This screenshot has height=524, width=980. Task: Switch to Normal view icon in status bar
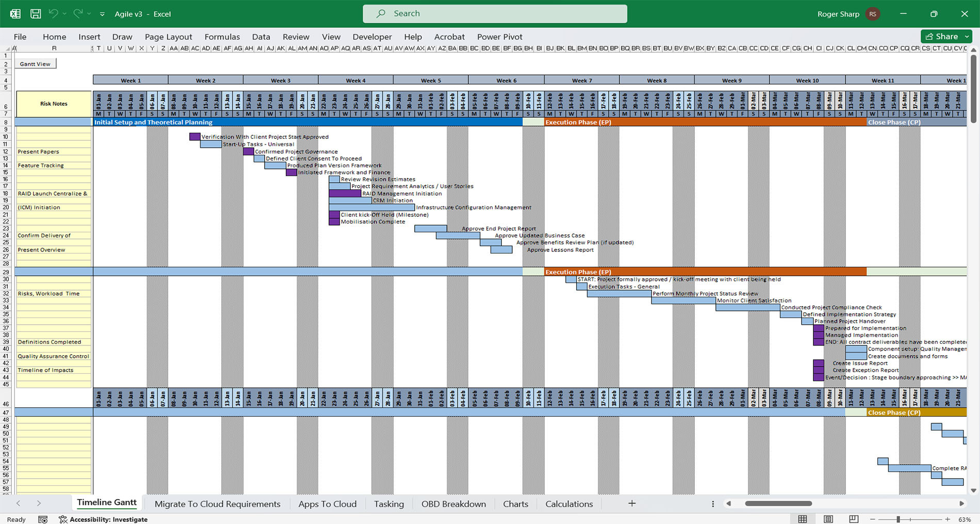tap(803, 519)
